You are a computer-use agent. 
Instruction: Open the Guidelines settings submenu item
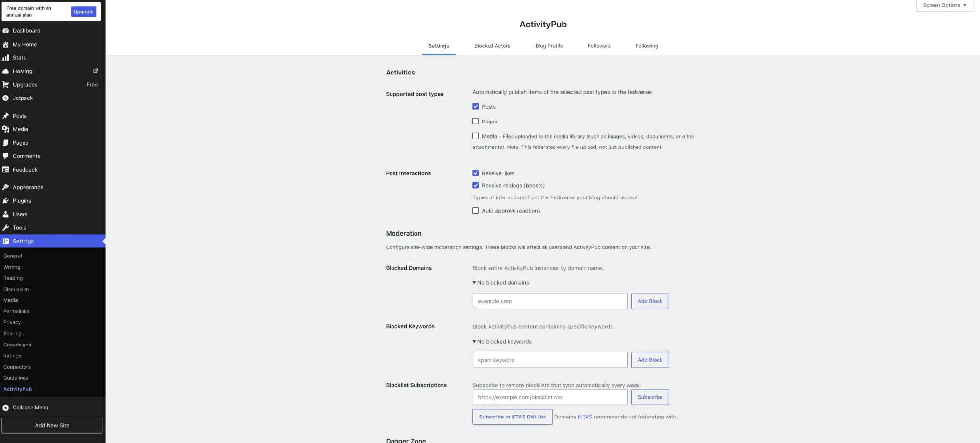[16, 378]
